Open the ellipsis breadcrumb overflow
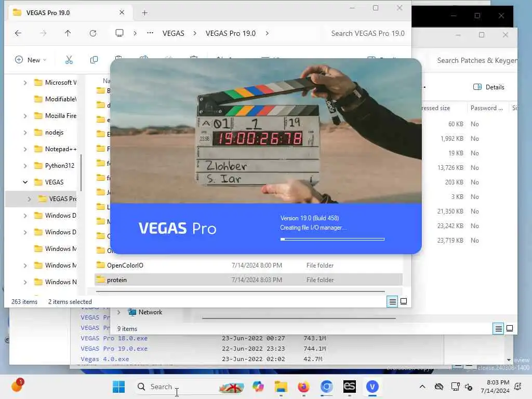532x399 pixels. 150,33
